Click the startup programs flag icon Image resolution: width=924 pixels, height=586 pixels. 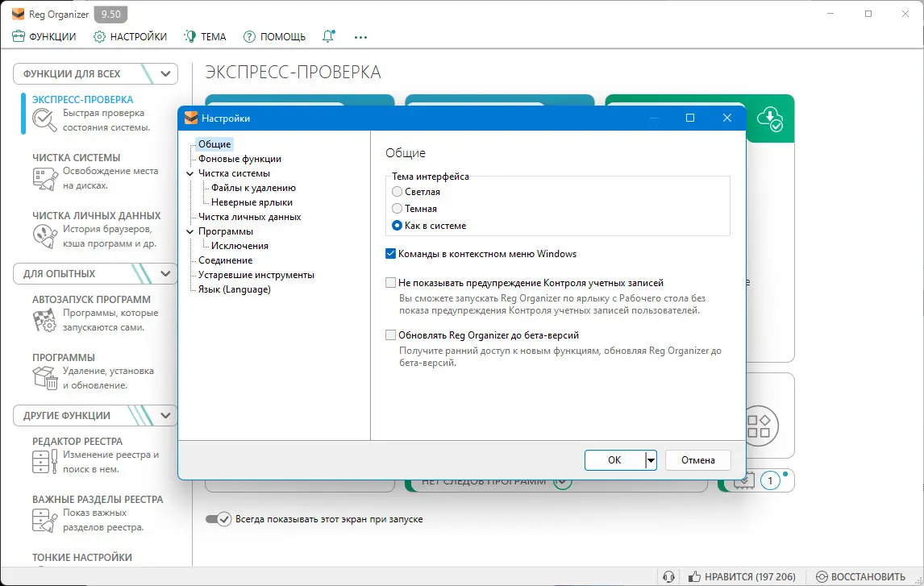[45, 320]
